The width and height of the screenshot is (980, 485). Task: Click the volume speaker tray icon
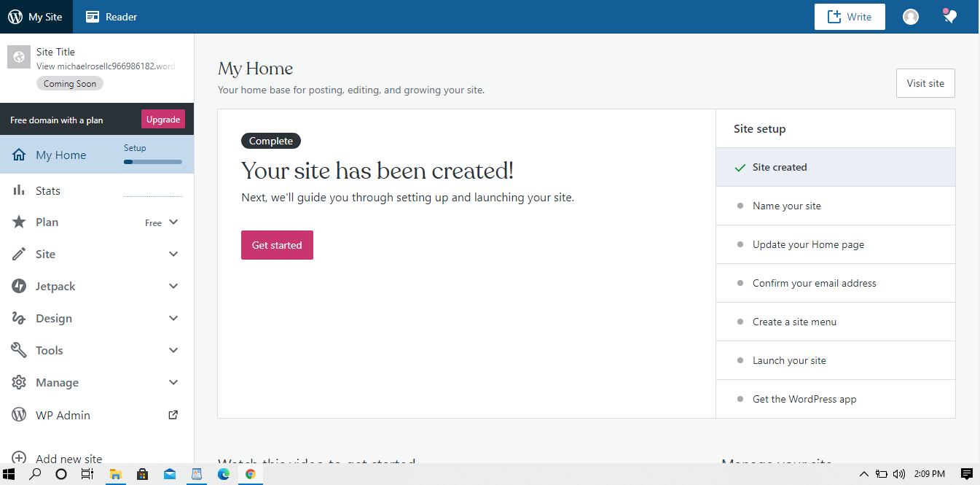899,474
